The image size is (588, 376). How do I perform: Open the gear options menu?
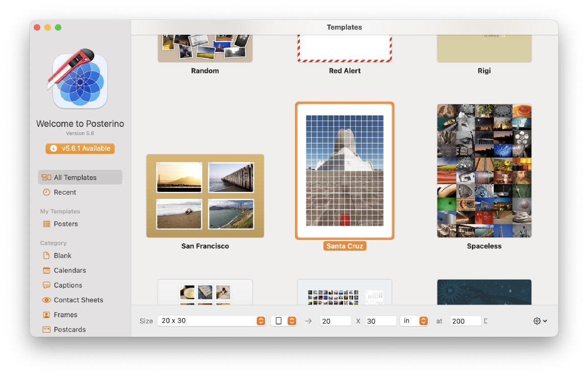point(540,321)
